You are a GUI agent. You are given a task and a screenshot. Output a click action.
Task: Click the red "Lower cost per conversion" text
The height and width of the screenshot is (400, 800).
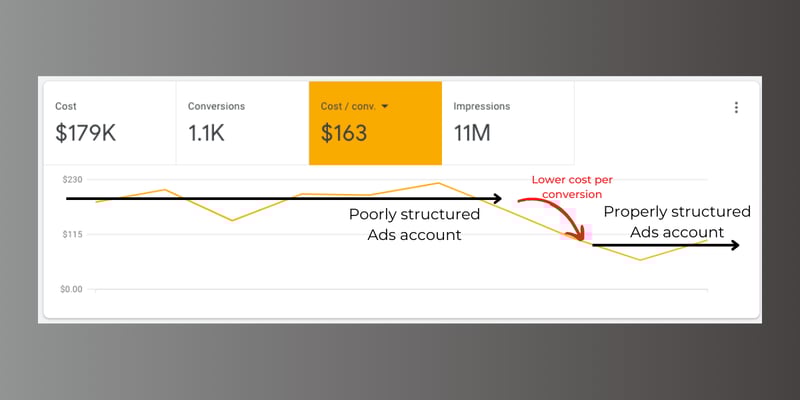click(566, 187)
